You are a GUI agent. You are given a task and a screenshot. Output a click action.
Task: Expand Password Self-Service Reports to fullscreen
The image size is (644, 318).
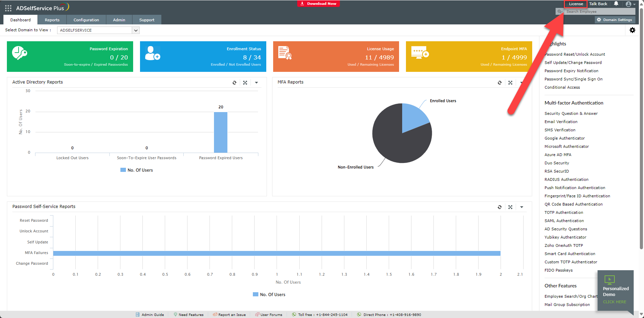tap(510, 207)
